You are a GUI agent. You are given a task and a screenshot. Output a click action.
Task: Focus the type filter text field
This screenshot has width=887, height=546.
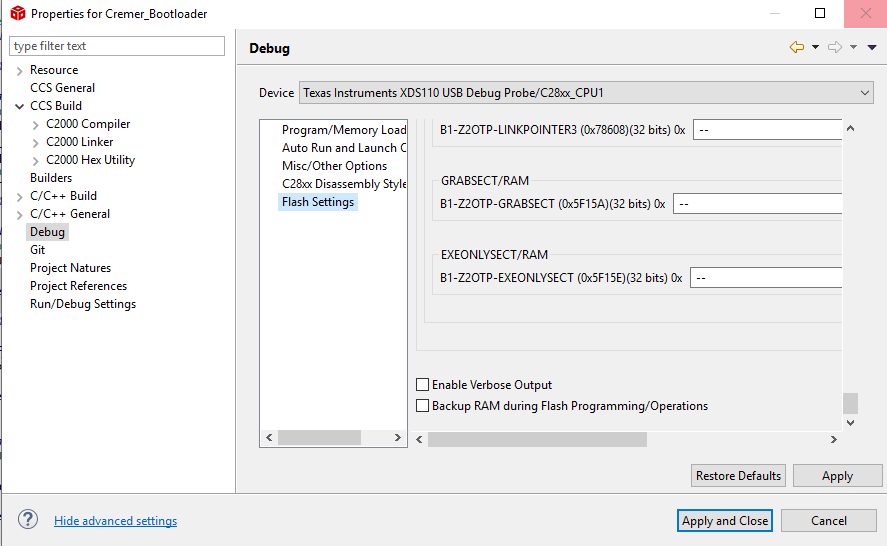point(117,46)
